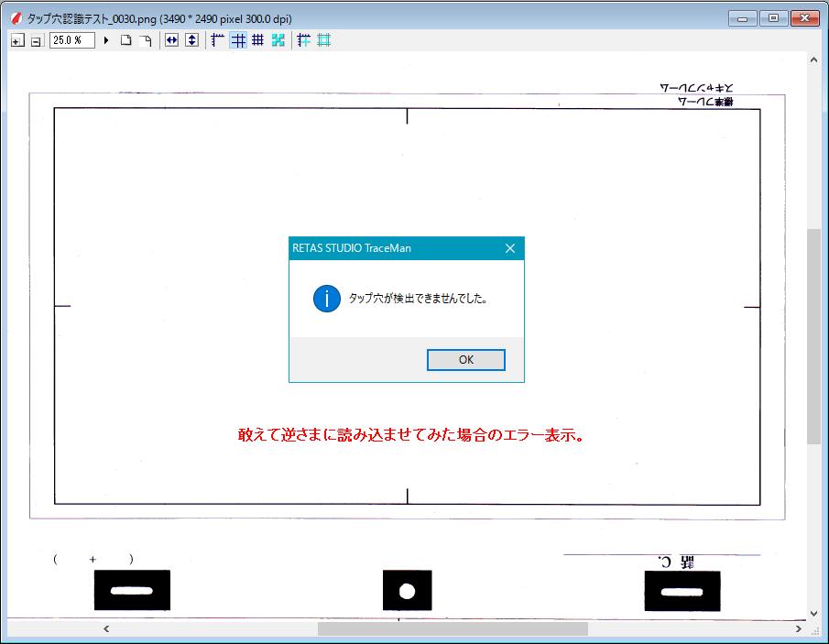Click the dense grid icon
The width and height of the screenshot is (829, 644).
point(258,40)
